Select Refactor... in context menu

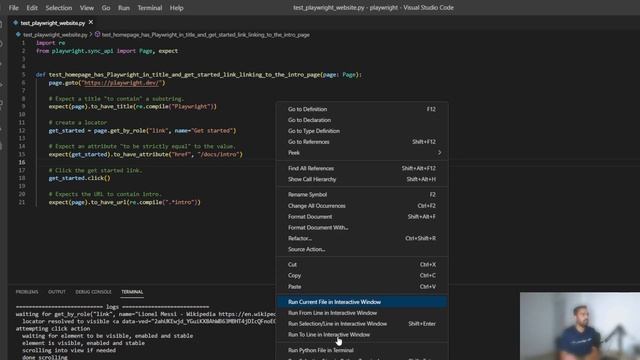click(x=362, y=238)
